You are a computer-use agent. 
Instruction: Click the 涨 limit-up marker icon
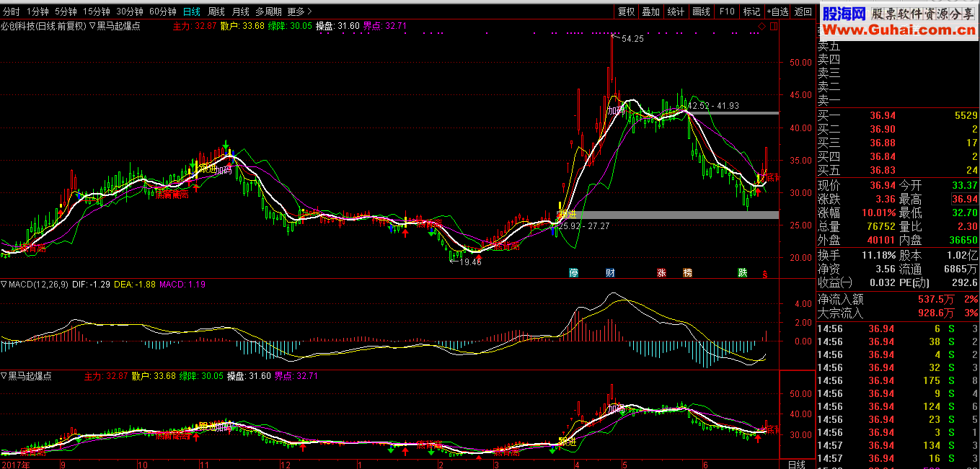pos(661,273)
